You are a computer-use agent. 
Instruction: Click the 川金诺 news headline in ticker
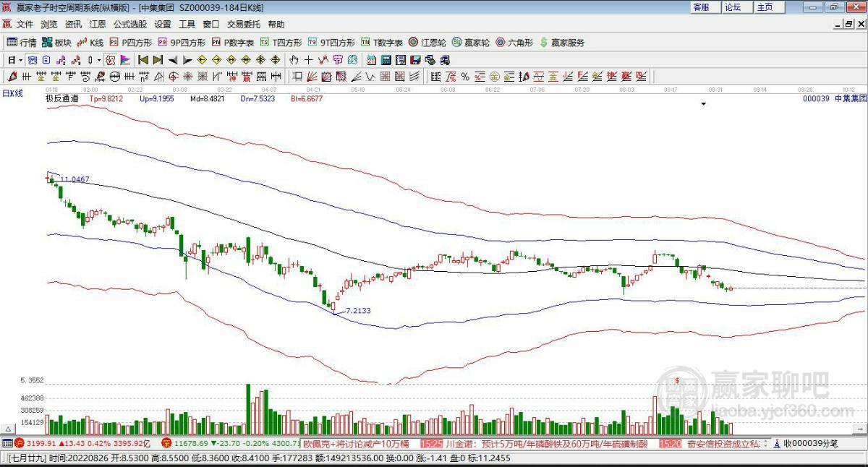546,443
